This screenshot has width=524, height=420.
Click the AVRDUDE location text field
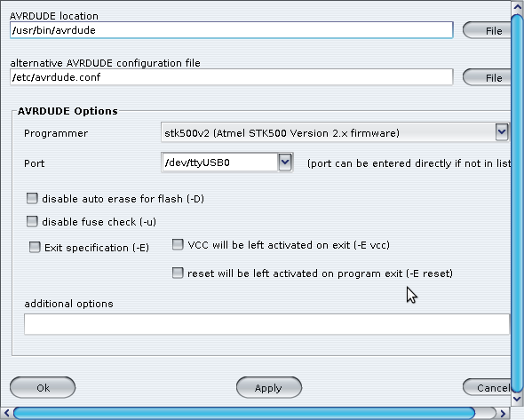[232, 30]
